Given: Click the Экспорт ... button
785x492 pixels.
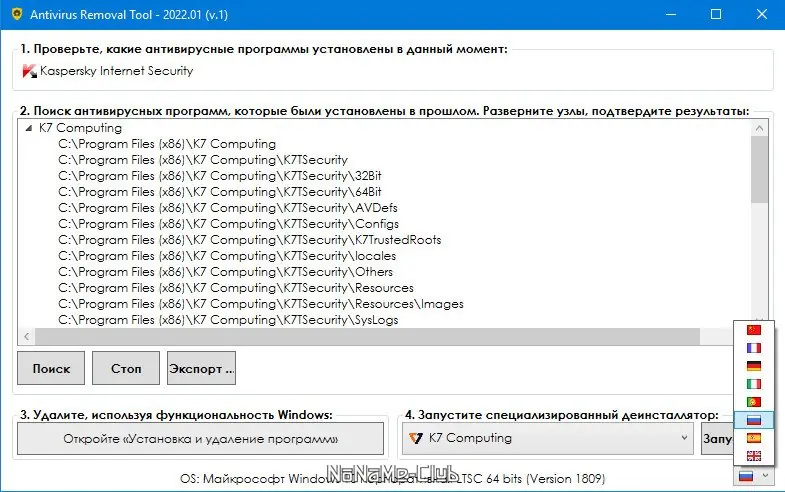Looking at the screenshot, I should [201, 368].
